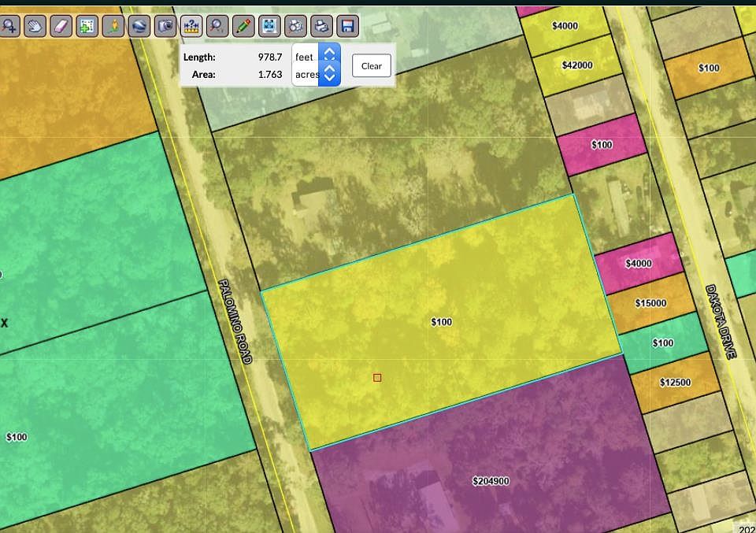756x533 pixels.
Task: Select the $4000 label on the yellow parcel
Action: 565,25
